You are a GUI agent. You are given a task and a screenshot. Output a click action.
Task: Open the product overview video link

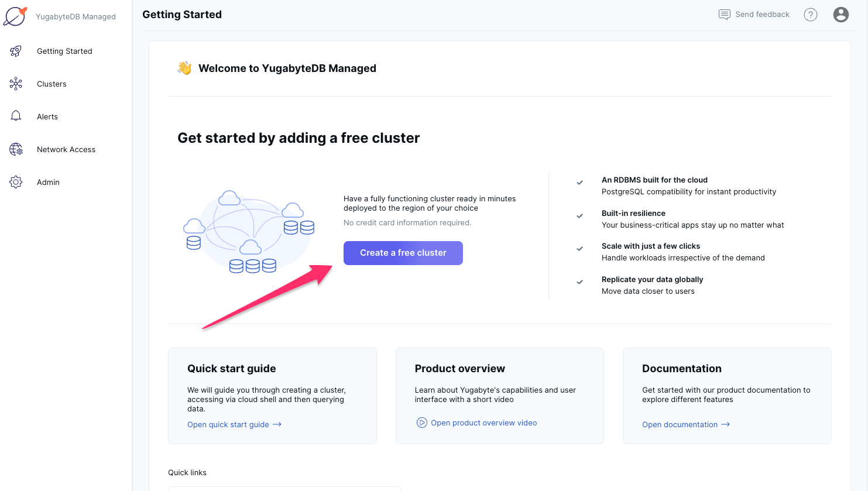483,422
